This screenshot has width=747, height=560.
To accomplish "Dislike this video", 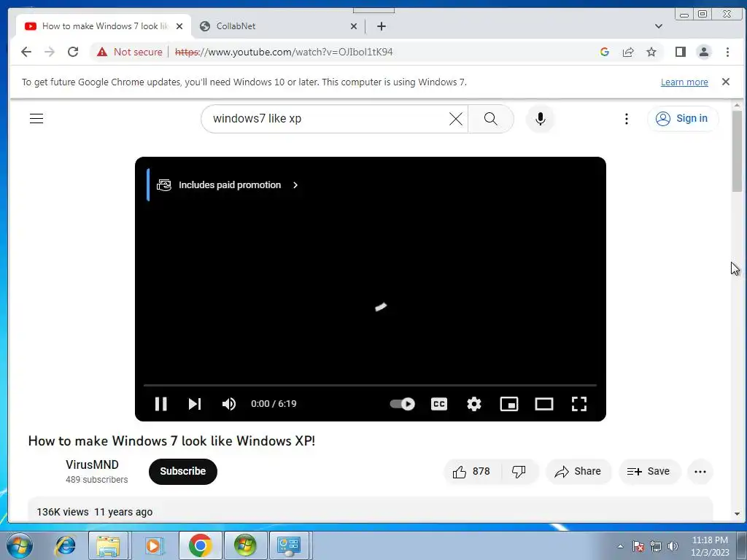I will pyautogui.click(x=519, y=472).
